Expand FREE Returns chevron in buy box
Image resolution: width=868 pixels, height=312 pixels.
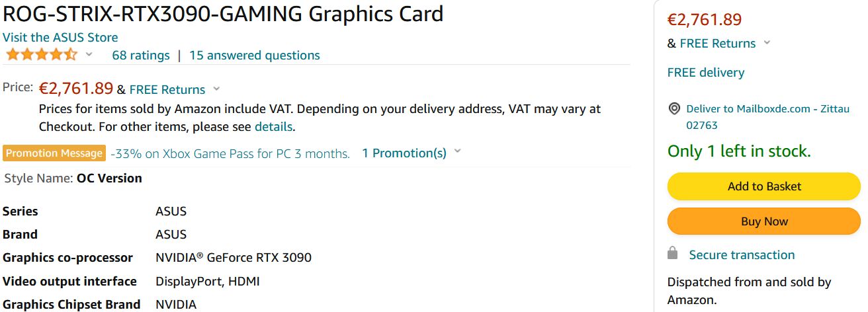pyautogui.click(x=767, y=43)
